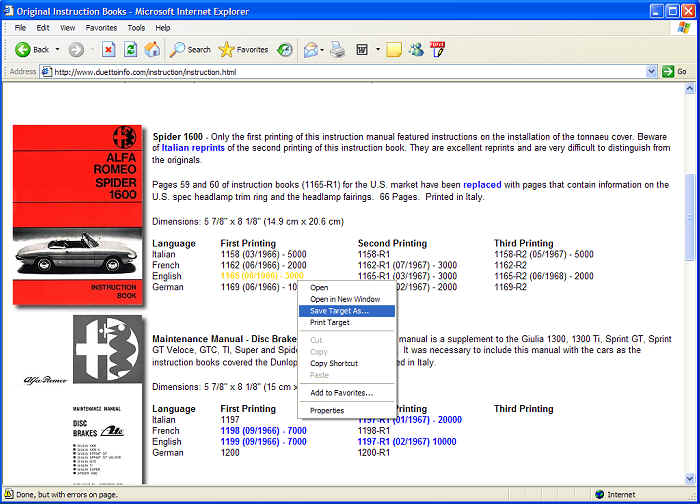Open the Back button history dropdown arrow
This screenshot has height=504, width=700.
[x=57, y=50]
